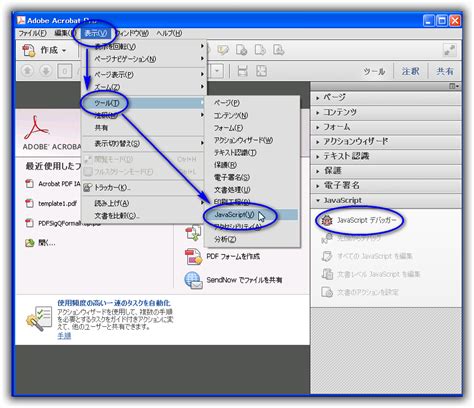Select JavaScript(V) in the tools submenu
The height and width of the screenshot is (408, 474).
252,214
